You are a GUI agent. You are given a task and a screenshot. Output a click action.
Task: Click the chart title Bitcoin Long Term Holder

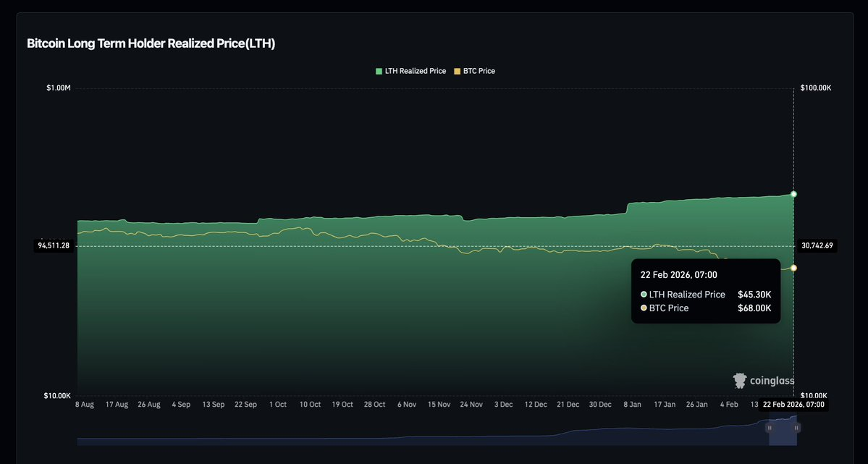coord(151,43)
